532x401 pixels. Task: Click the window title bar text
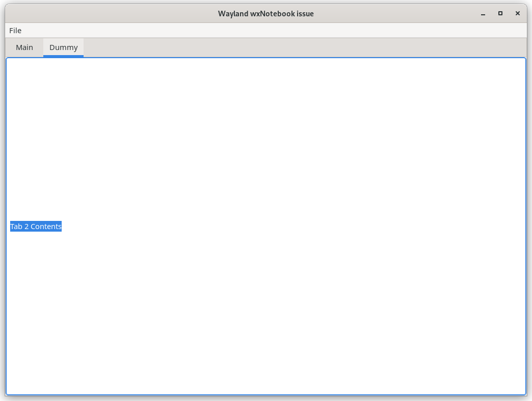click(x=265, y=13)
